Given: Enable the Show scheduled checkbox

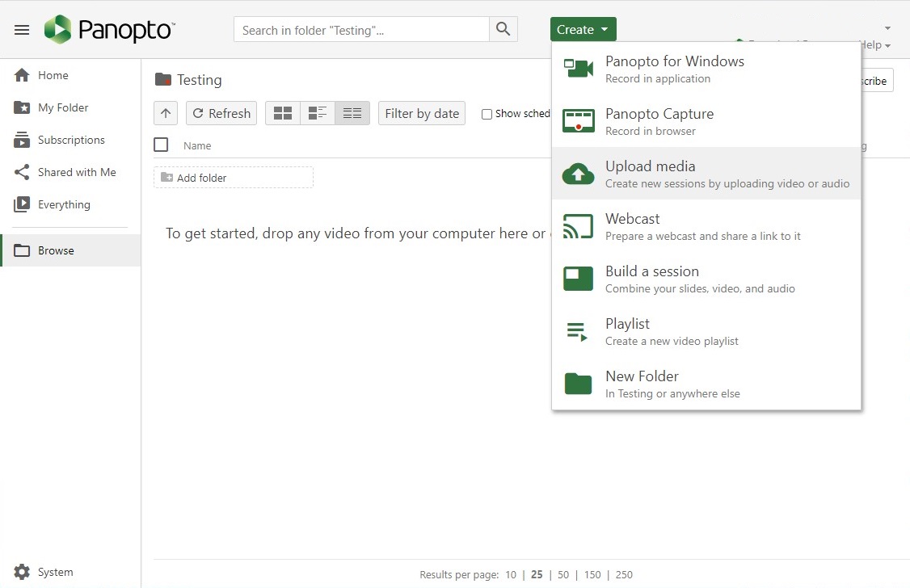Looking at the screenshot, I should coord(487,114).
